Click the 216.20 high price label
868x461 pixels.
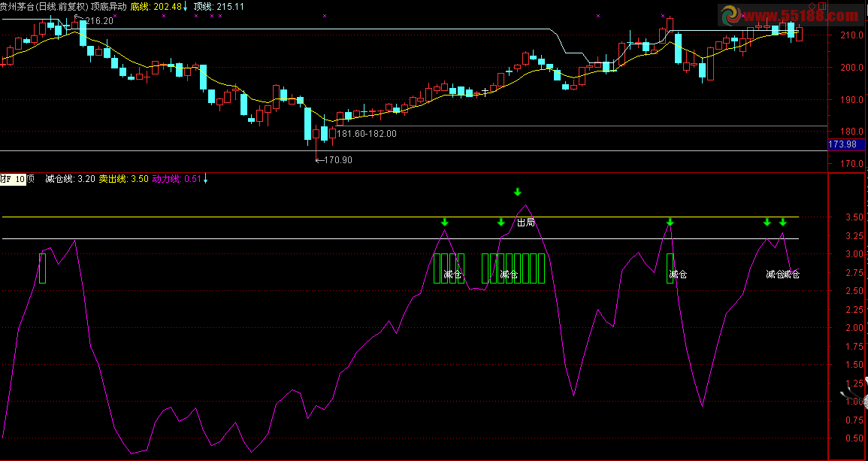(99, 21)
